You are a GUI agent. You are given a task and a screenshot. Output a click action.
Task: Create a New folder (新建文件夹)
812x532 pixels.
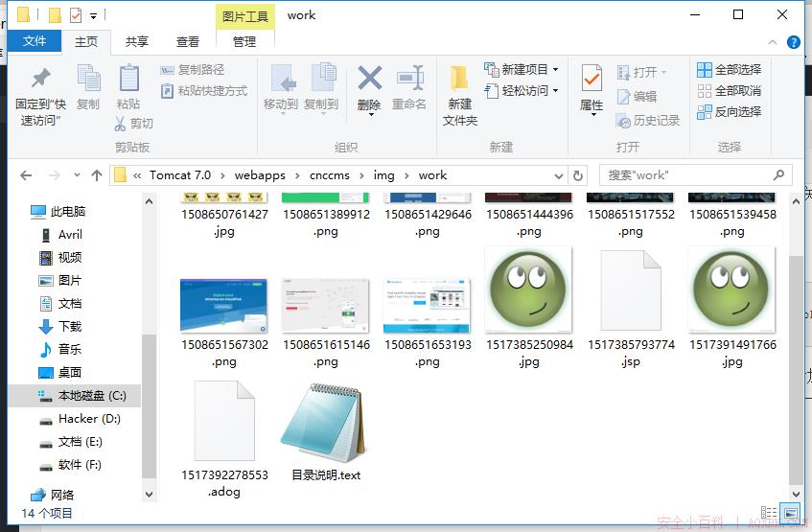[x=460, y=97]
